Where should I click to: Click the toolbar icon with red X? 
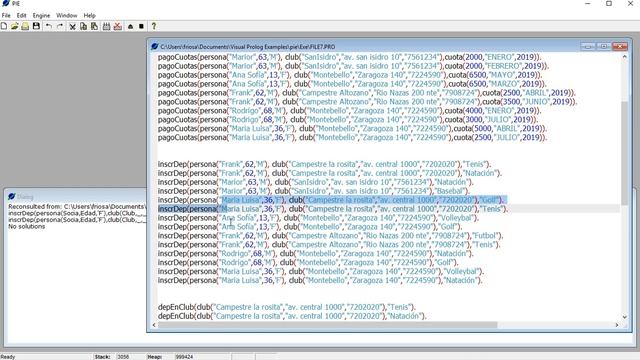(118, 26)
